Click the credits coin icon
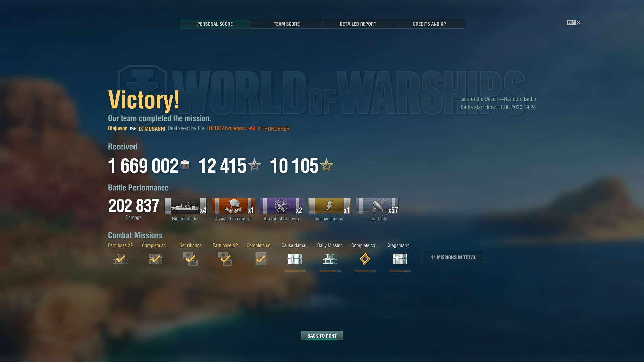This screenshot has height=362, width=644. [x=185, y=165]
